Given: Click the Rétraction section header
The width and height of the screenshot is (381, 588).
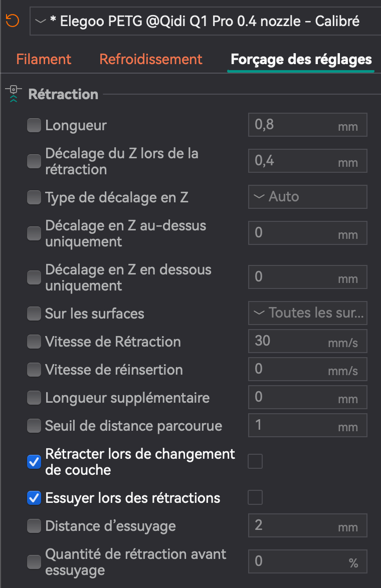Looking at the screenshot, I should 63,94.
